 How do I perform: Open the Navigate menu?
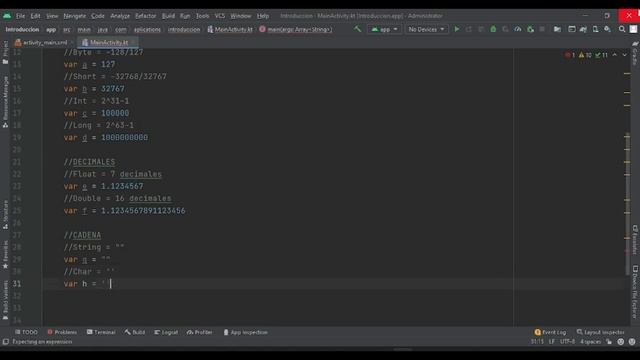(x=75, y=16)
